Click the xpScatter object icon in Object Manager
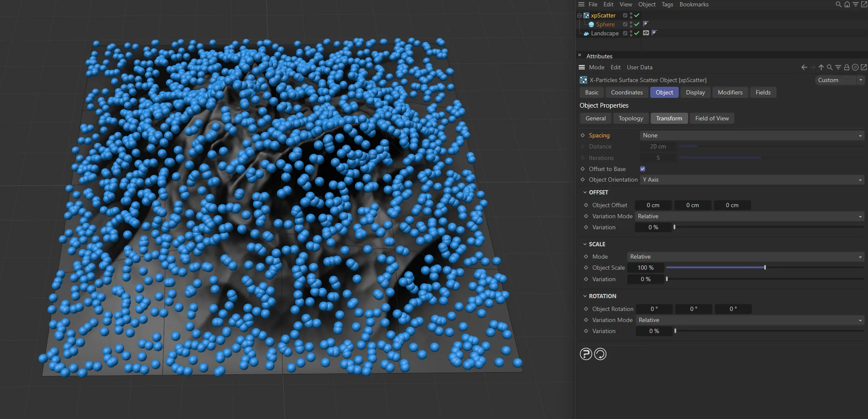This screenshot has height=419, width=868. 586,15
